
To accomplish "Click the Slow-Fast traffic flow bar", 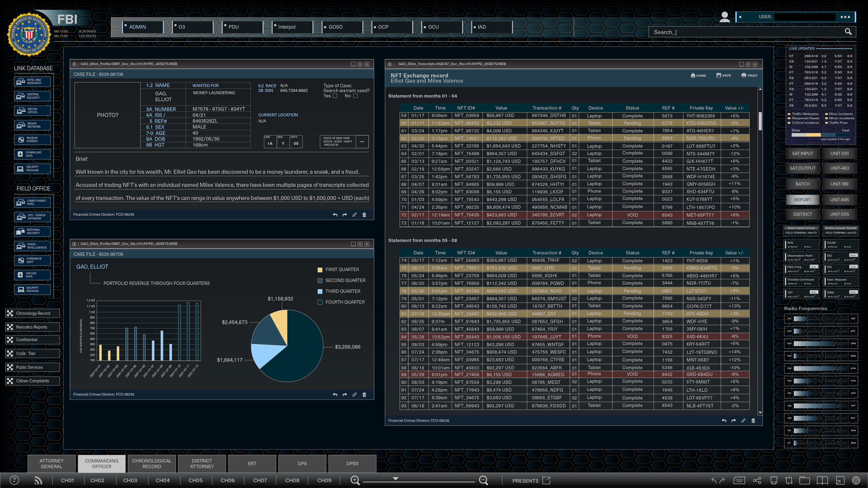I will pos(820,135).
